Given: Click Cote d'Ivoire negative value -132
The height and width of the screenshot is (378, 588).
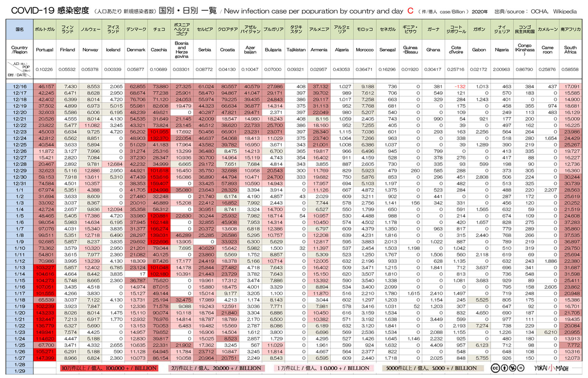Looking at the screenshot, I should [x=459, y=86].
